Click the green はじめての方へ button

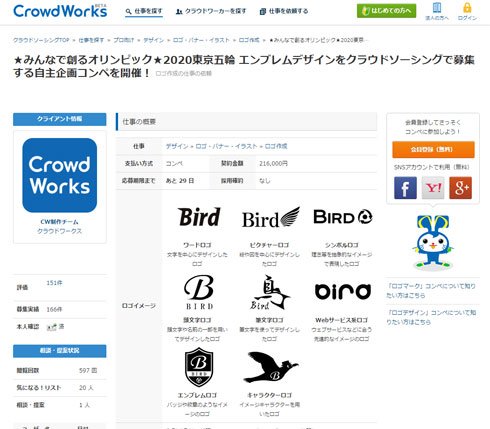point(386,11)
